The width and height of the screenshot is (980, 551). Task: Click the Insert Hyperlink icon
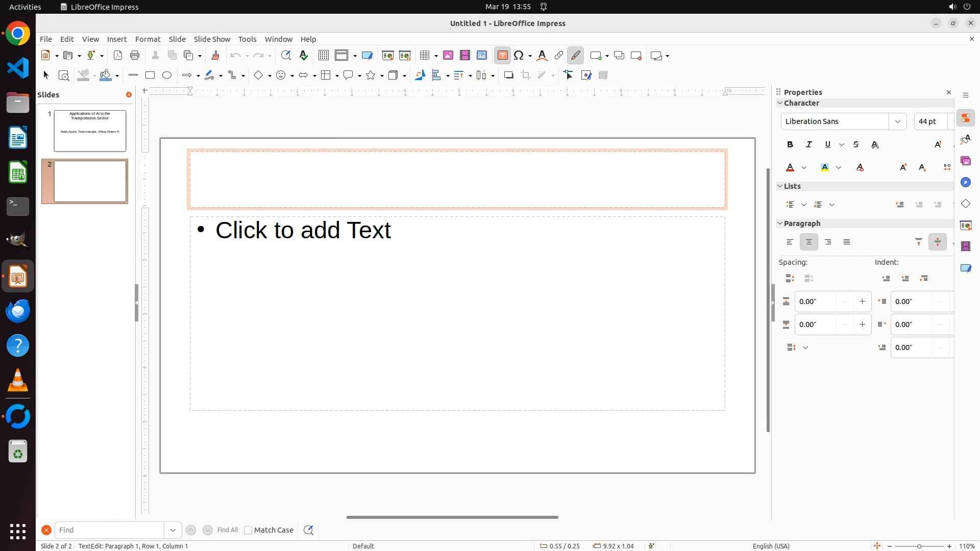point(559,56)
